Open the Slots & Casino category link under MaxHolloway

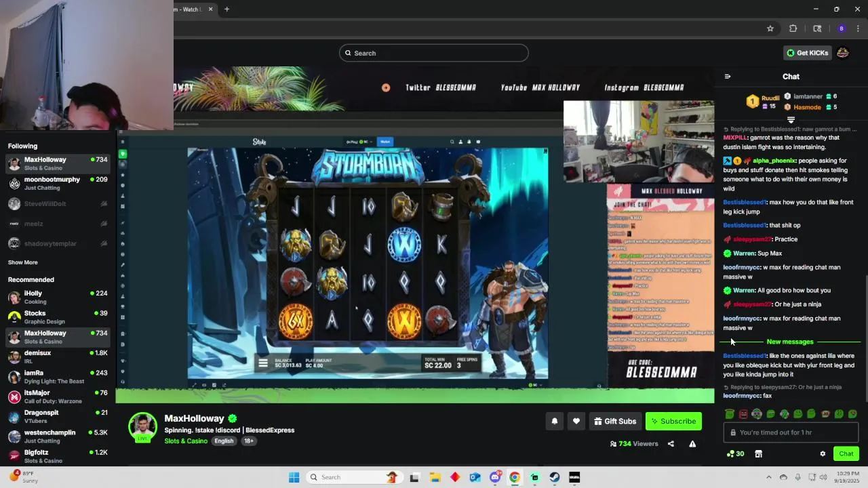tap(186, 441)
